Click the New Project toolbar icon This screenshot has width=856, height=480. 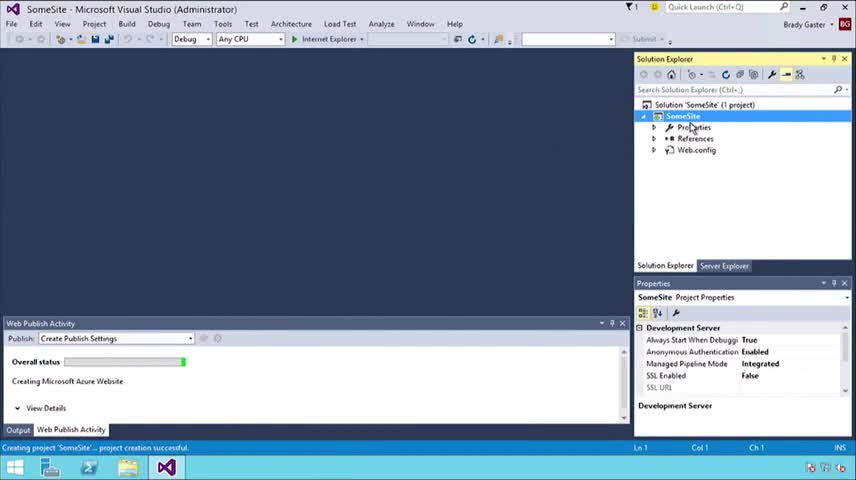coord(61,39)
